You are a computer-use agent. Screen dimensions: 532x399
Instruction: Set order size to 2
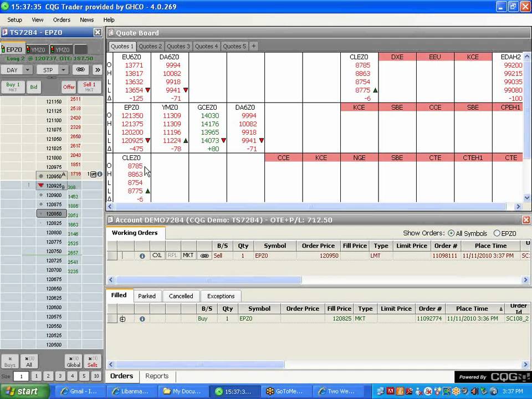(x=48, y=376)
